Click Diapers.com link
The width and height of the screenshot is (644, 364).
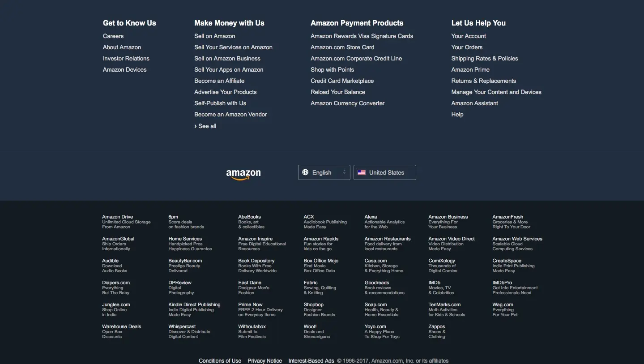point(116,287)
